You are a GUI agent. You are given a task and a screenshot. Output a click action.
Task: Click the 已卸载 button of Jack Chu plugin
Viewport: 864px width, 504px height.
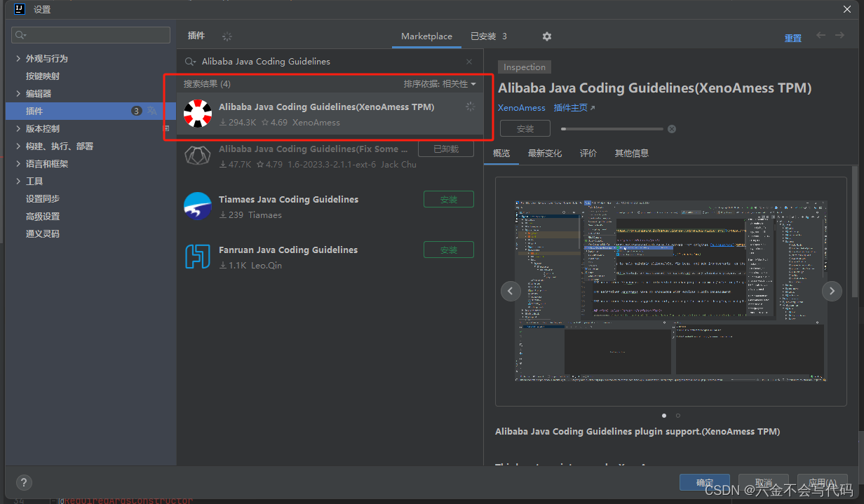tap(446, 149)
